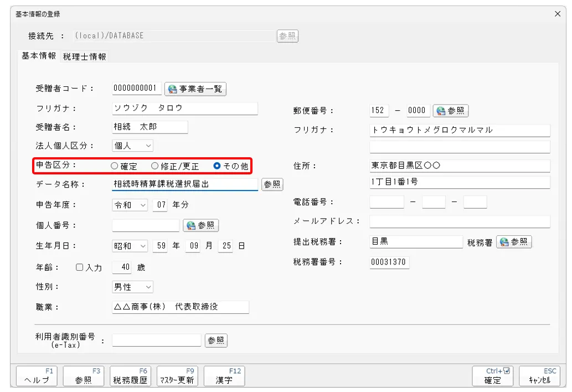The width and height of the screenshot is (572, 392).
Task: Click the ESC キャンセル button
Action: 539,376
